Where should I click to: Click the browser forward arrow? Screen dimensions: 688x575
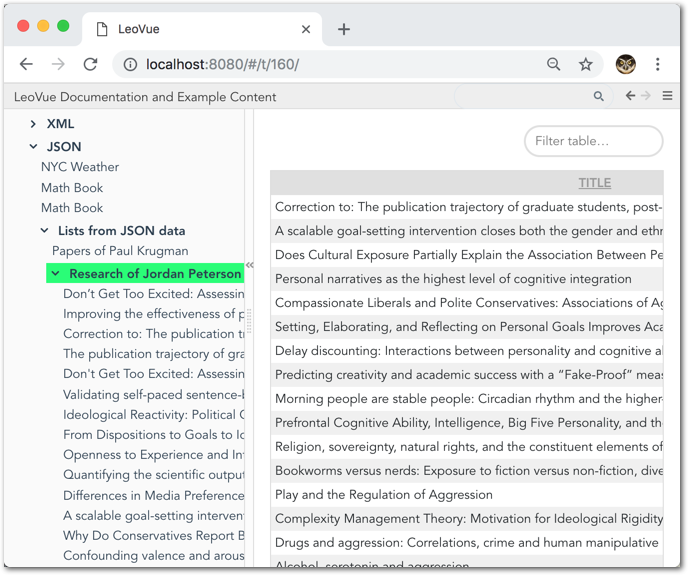click(x=58, y=65)
